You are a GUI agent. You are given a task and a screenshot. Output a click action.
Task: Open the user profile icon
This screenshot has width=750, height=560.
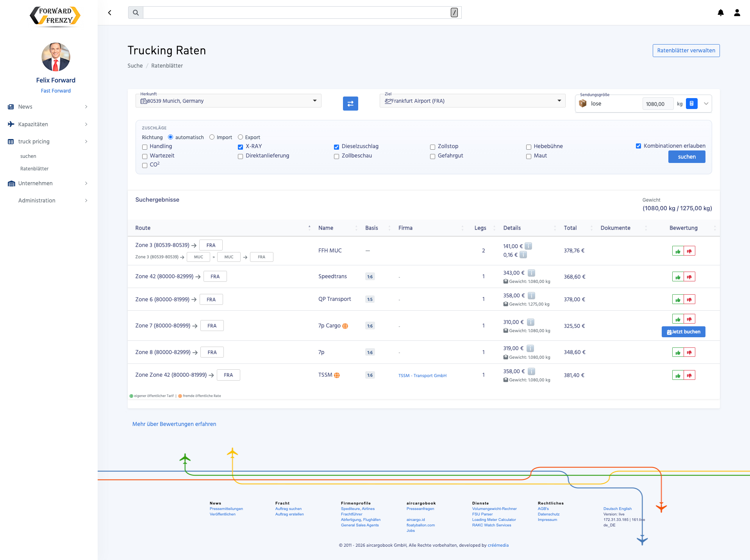737,13
